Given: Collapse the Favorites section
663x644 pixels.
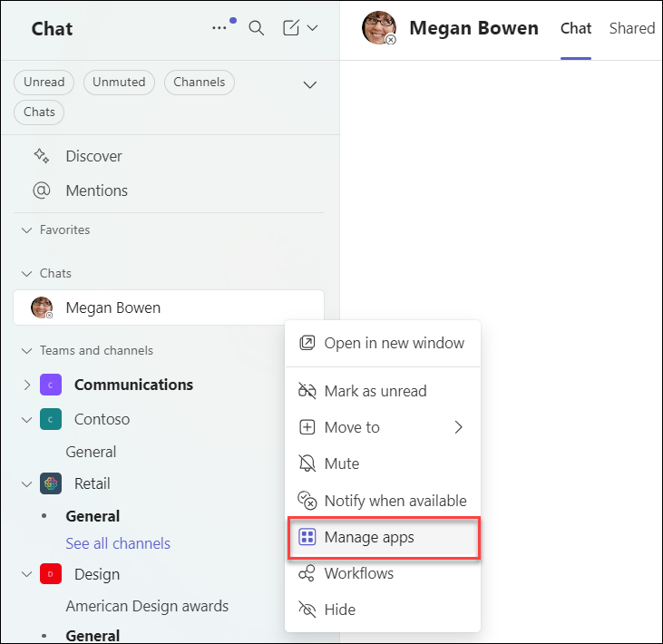Looking at the screenshot, I should 26,230.
